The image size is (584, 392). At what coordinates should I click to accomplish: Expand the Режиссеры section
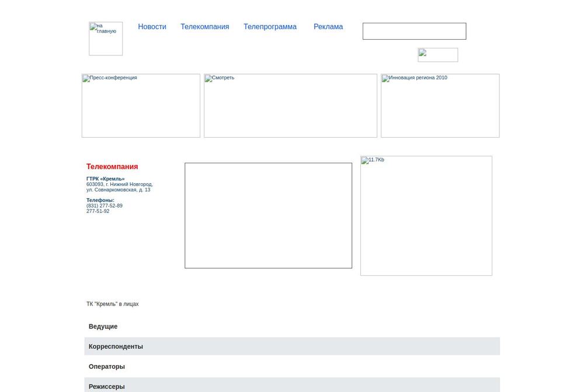[x=292, y=386]
